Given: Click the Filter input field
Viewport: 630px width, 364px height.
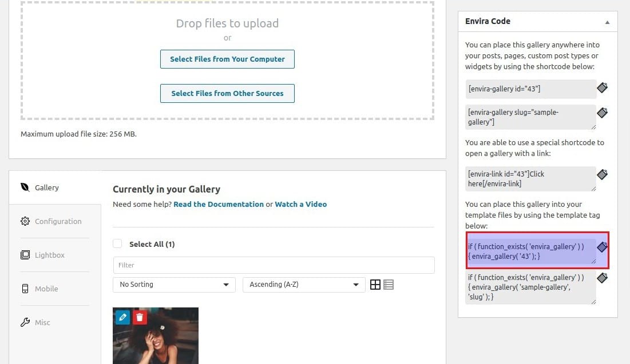Looking at the screenshot, I should point(274,265).
